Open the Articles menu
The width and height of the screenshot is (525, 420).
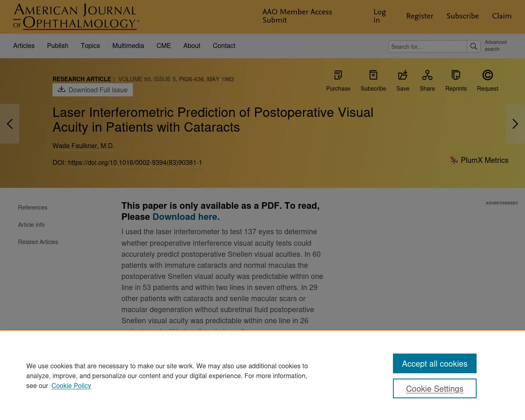pyautogui.click(x=24, y=46)
